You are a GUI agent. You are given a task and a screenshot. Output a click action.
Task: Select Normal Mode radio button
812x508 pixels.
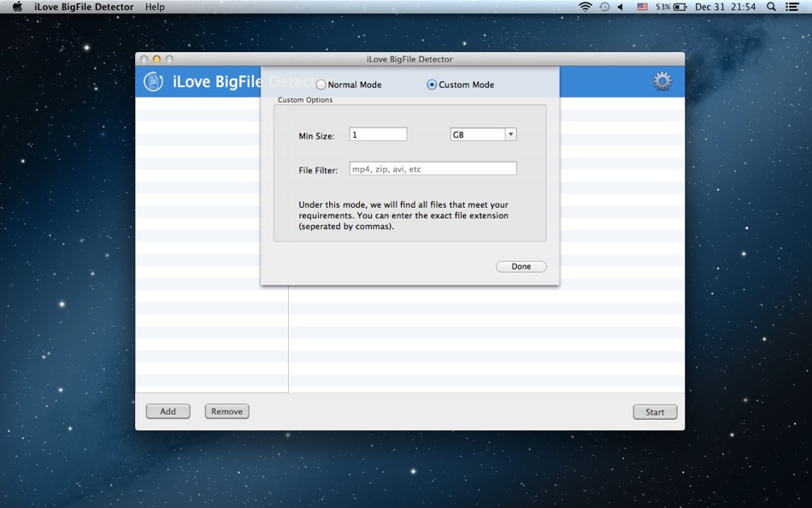pyautogui.click(x=321, y=85)
